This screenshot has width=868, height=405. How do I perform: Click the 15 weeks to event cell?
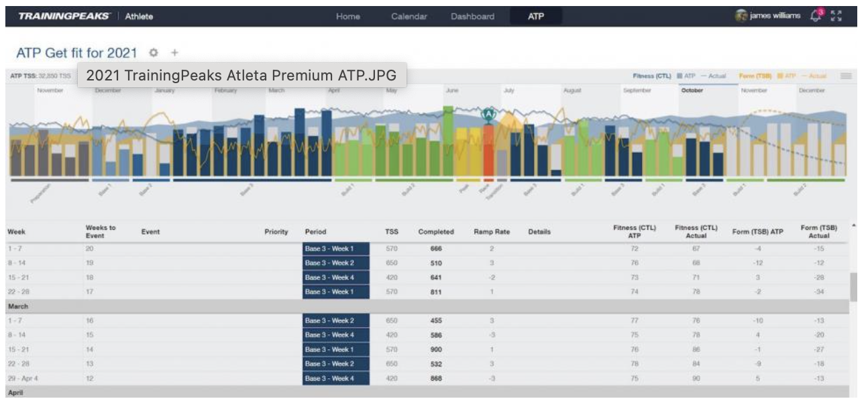[90, 335]
